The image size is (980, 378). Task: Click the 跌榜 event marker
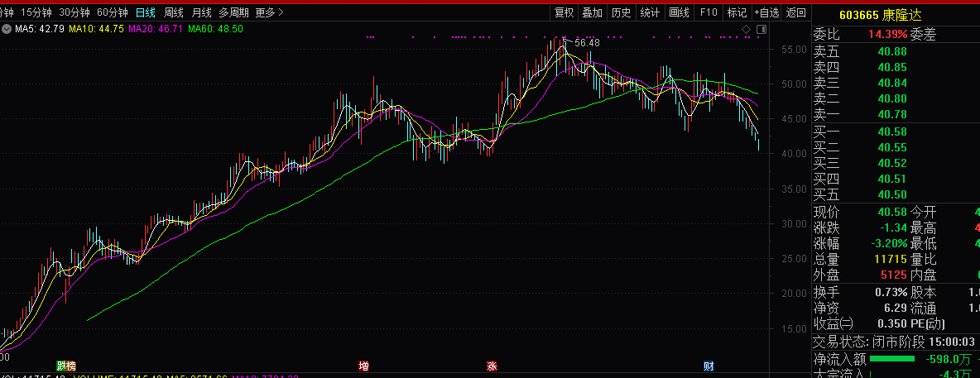(x=65, y=366)
